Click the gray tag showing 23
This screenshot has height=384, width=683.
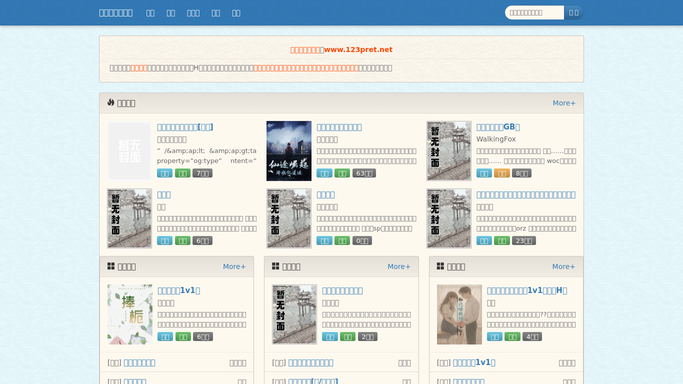pyautogui.click(x=524, y=241)
